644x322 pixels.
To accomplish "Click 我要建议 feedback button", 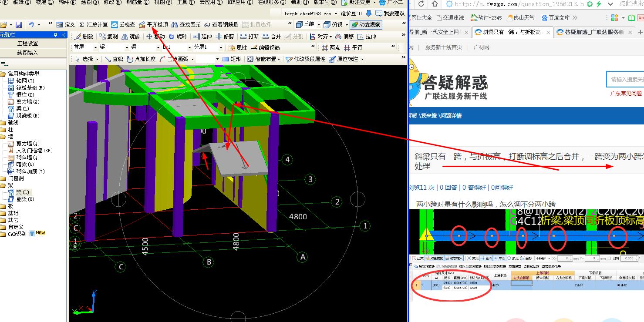I will [x=390, y=13].
